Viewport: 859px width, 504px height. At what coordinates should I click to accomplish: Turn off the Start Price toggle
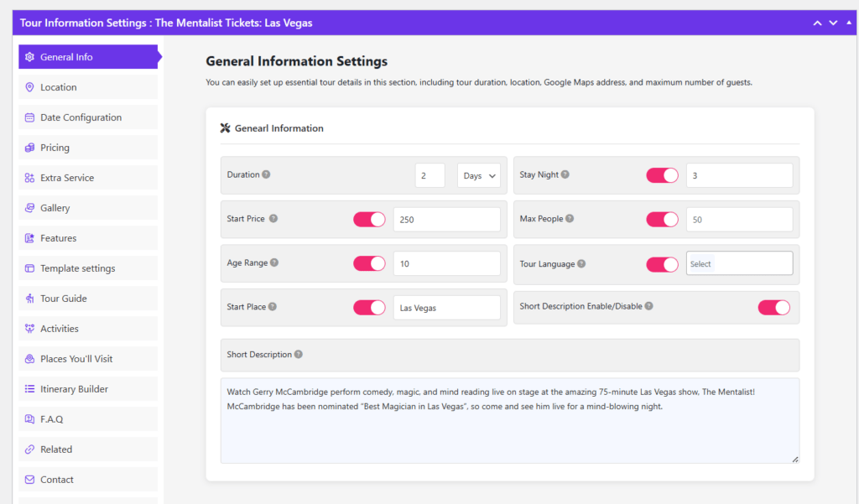[369, 219]
